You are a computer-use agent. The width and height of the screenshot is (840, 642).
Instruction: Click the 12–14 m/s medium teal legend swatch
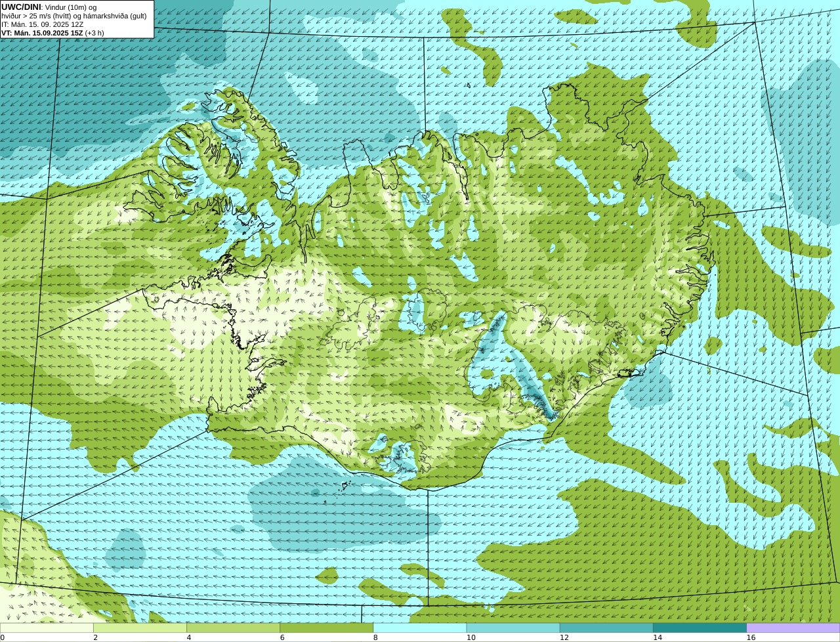pyautogui.click(x=606, y=628)
